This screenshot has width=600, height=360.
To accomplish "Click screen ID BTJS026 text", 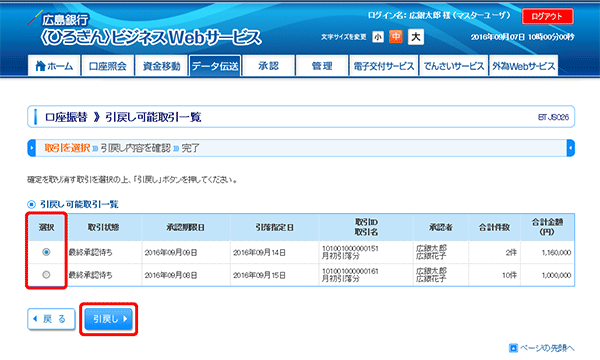I will (x=553, y=117).
